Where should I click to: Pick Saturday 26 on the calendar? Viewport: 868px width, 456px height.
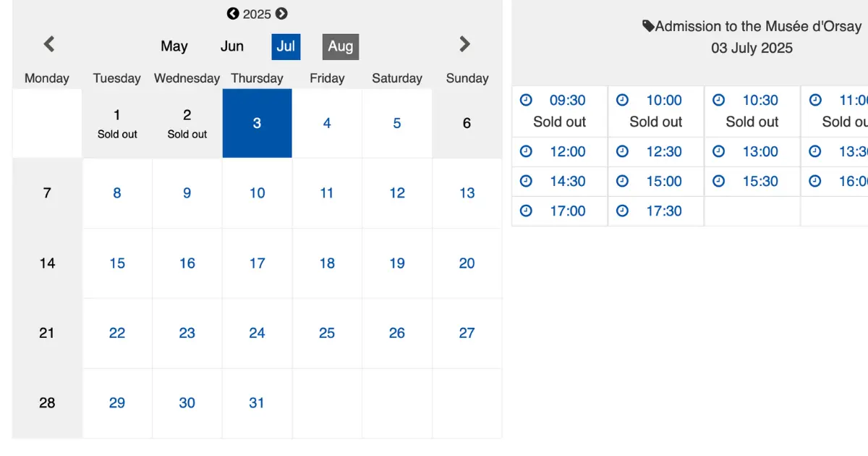(x=397, y=333)
